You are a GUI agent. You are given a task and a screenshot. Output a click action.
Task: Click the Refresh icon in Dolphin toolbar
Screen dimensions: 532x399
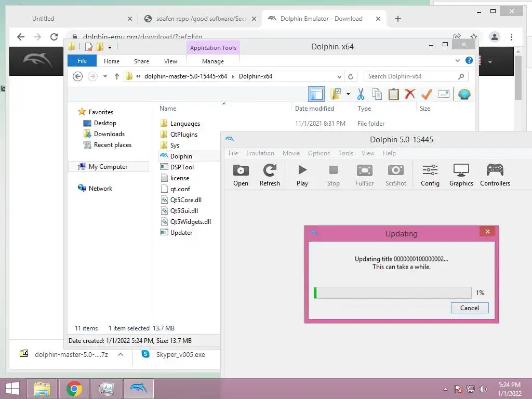pos(270,175)
